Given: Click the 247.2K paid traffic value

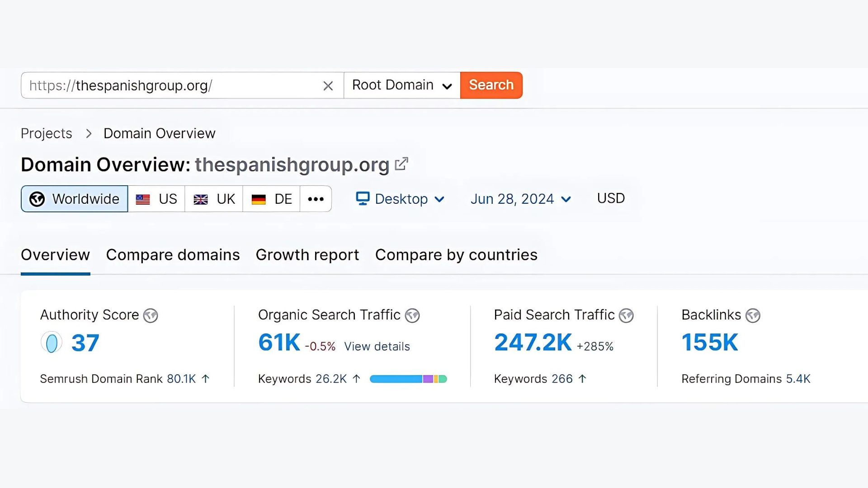Looking at the screenshot, I should tap(533, 343).
